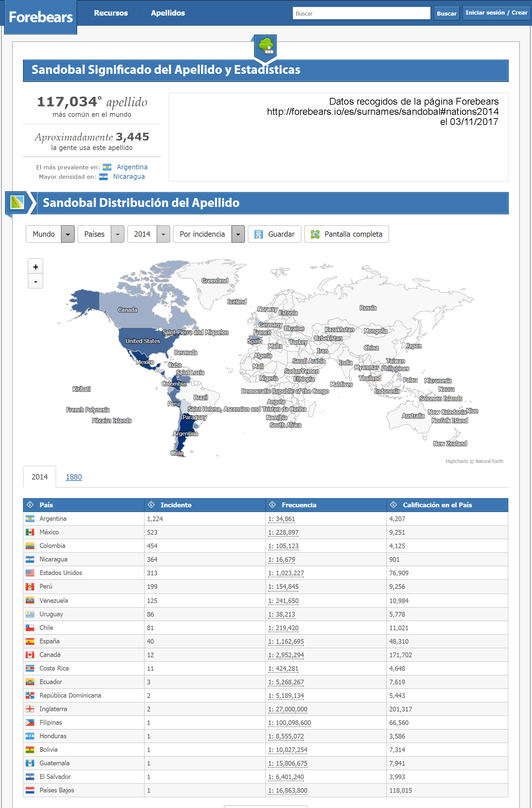This screenshot has width=532, height=808.
Task: Click the Estados Unidos flag icon
Action: coord(30,573)
